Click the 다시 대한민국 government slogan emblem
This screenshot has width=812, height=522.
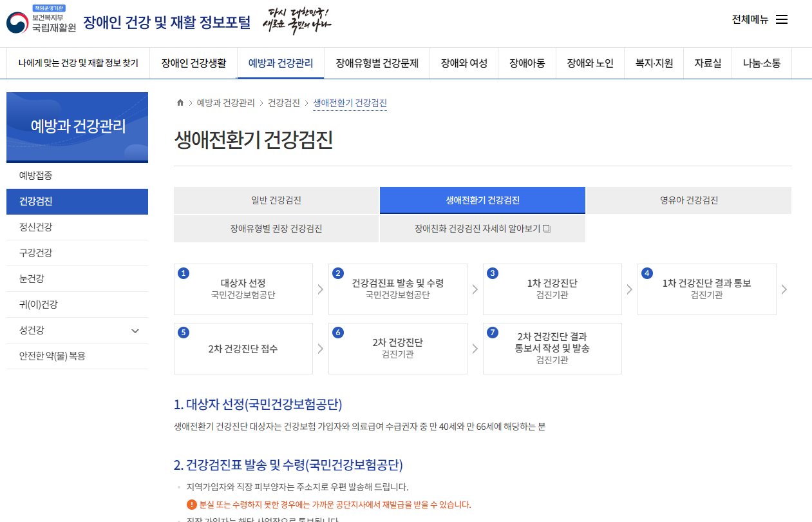(x=296, y=21)
